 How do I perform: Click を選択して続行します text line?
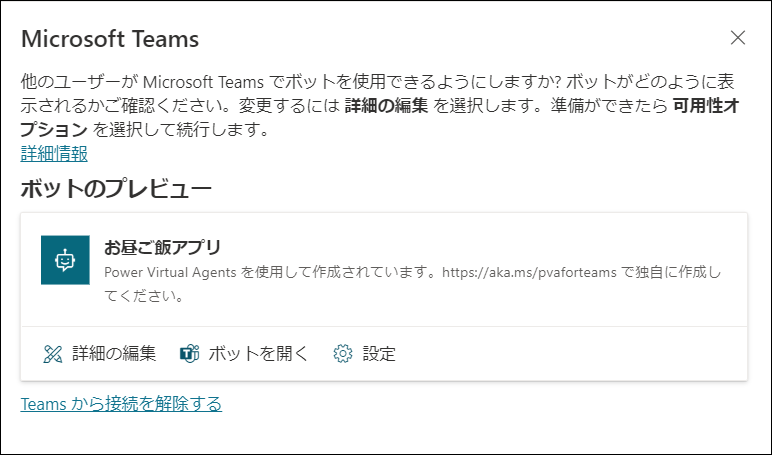coord(181,130)
